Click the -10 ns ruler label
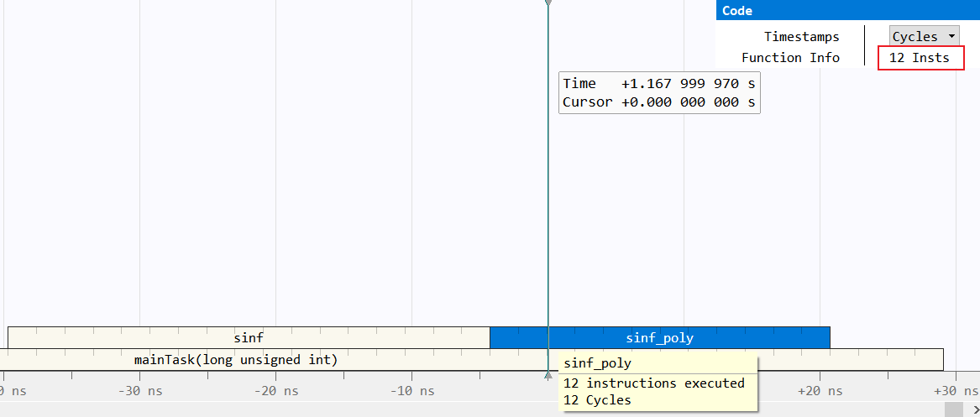 pos(411,391)
